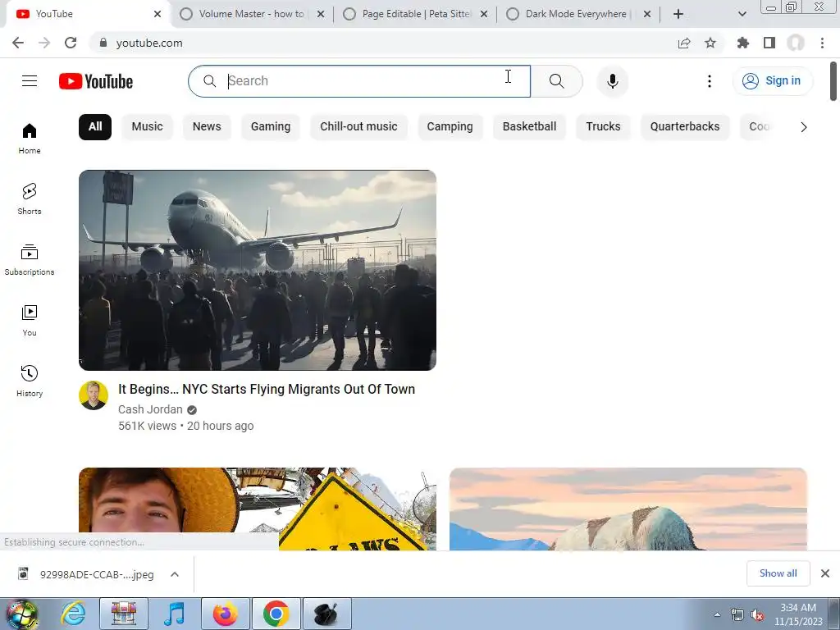This screenshot has width=840, height=630.
Task: Click the Sign in button
Action: (772, 81)
